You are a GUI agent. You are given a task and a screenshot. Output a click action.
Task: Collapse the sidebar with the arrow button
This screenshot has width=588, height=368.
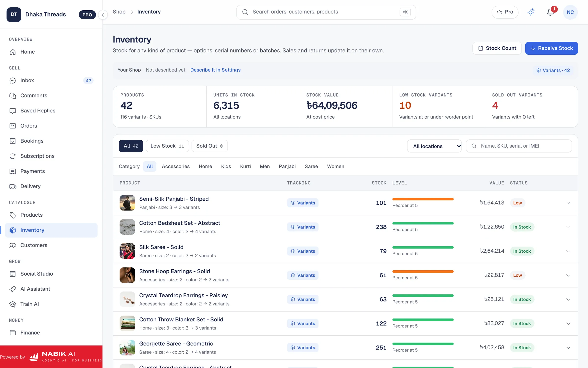(103, 15)
